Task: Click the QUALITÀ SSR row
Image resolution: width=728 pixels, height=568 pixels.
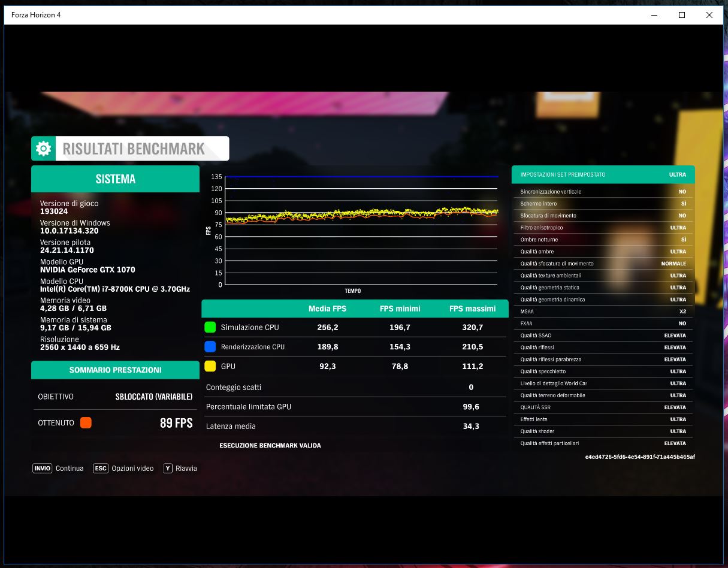Action: point(603,407)
